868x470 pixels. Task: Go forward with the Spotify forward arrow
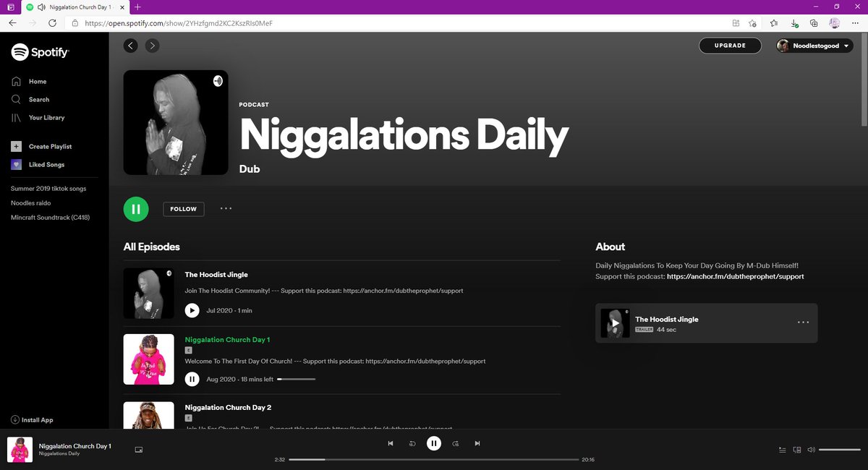click(152, 46)
